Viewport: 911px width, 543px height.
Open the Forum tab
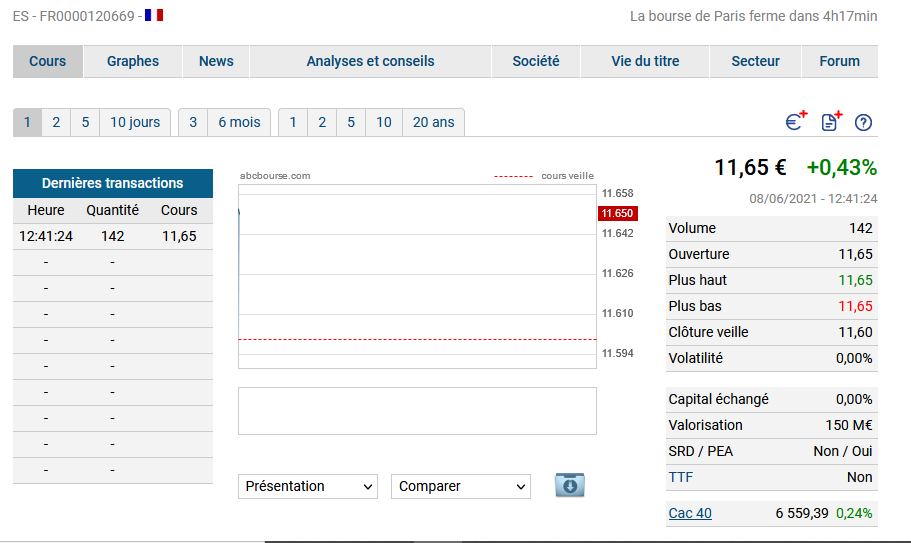tap(840, 61)
